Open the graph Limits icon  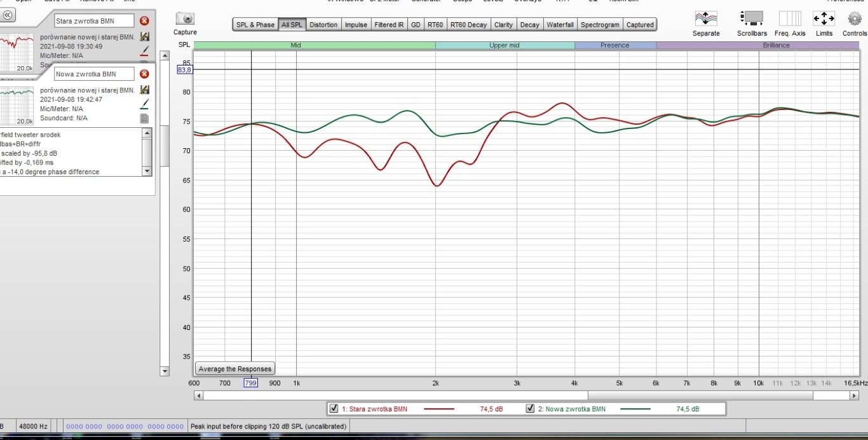coord(824,18)
